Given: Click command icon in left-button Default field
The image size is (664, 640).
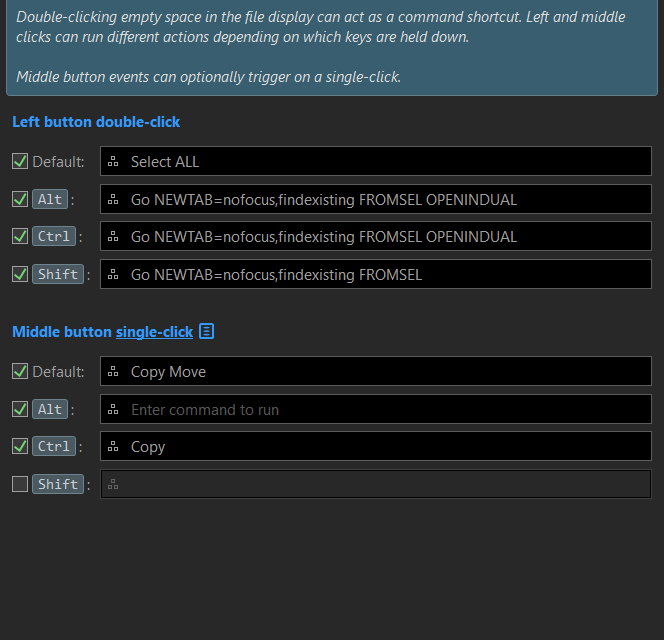Looking at the screenshot, I should coord(114,162).
